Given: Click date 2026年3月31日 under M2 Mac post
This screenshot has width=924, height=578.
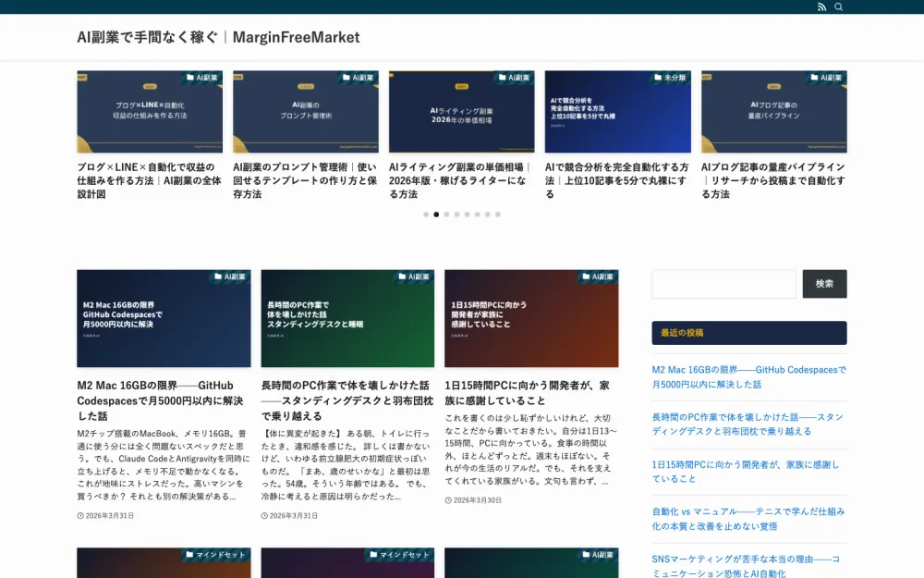Looking at the screenshot, I should tap(110, 515).
